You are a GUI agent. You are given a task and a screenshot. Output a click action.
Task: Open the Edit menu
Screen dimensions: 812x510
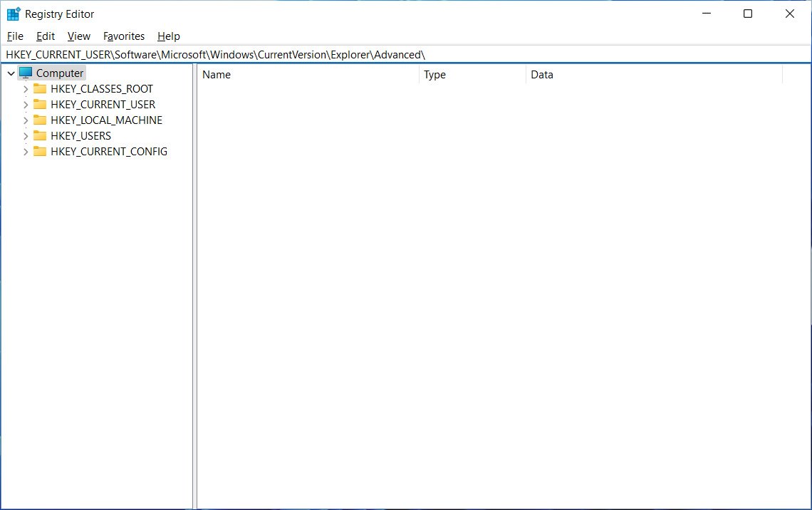coord(46,36)
